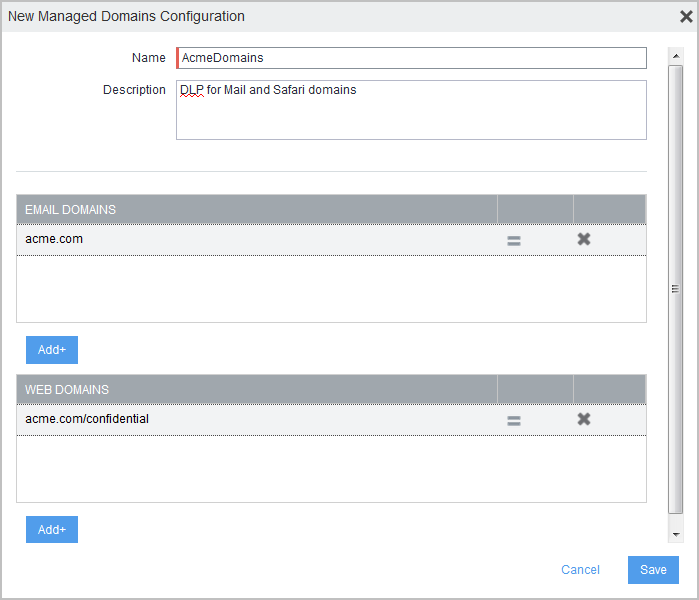Click the scrollbar down arrow

click(x=676, y=534)
